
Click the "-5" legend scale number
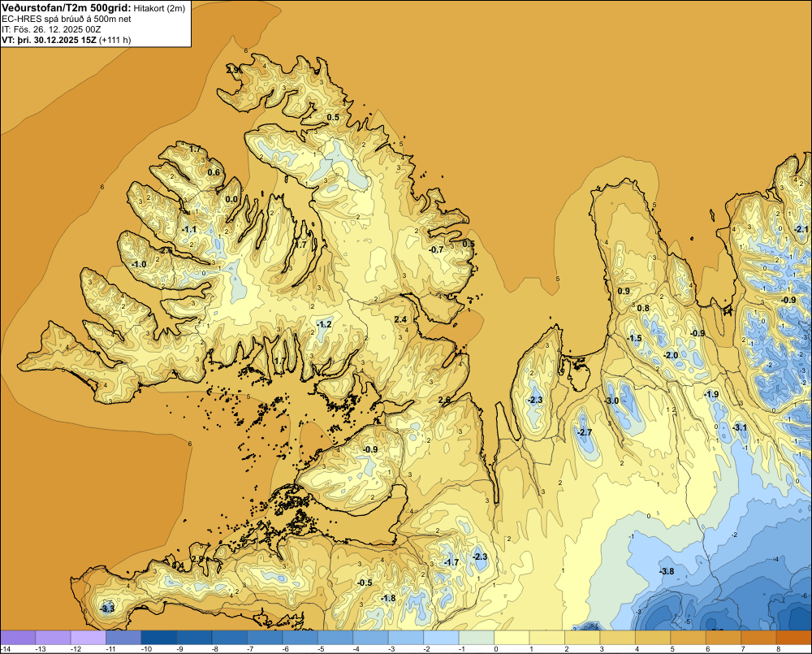pos(321,649)
